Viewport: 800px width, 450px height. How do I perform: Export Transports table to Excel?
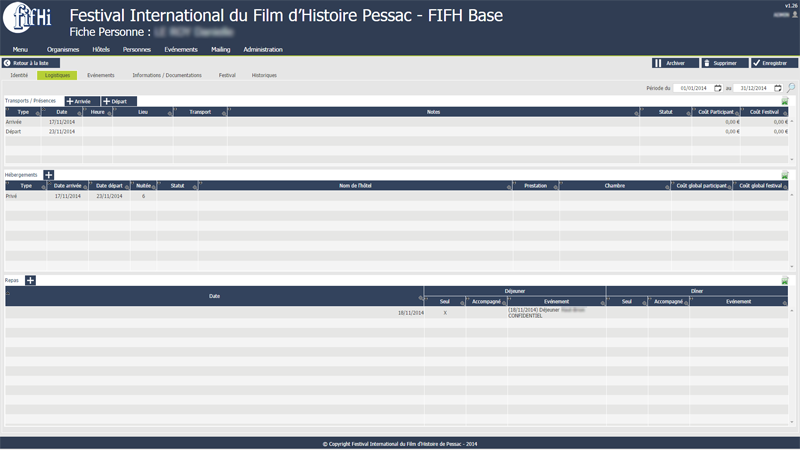click(785, 101)
